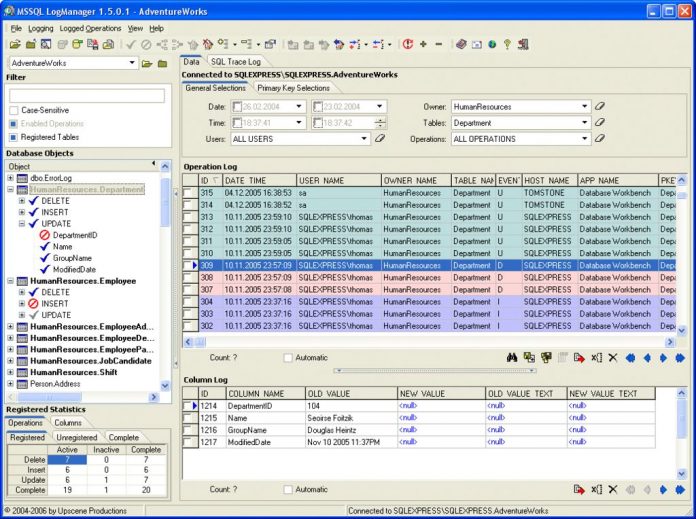
Task: Click export icon under Column Log
Action: click(579, 490)
